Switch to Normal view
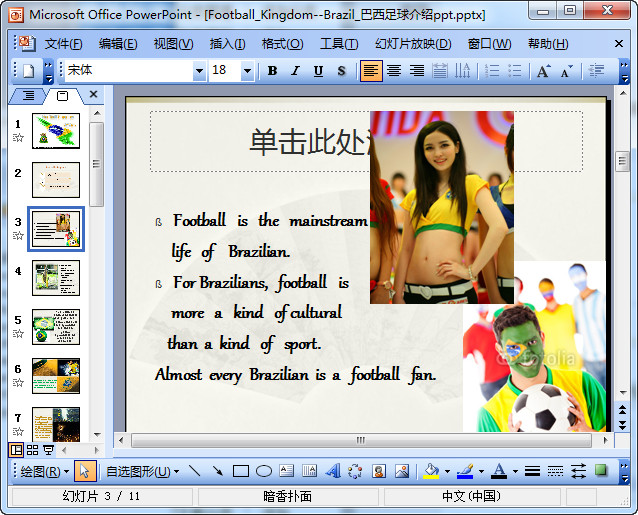 pos(16,450)
